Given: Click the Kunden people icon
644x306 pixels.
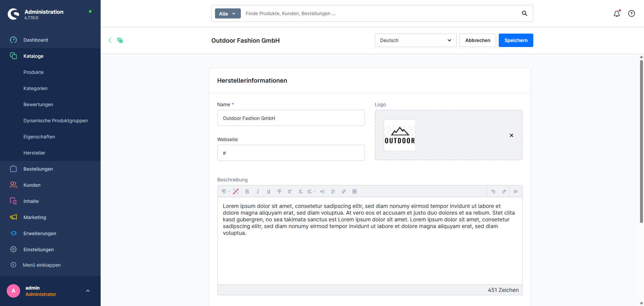Looking at the screenshot, I should [13, 185].
